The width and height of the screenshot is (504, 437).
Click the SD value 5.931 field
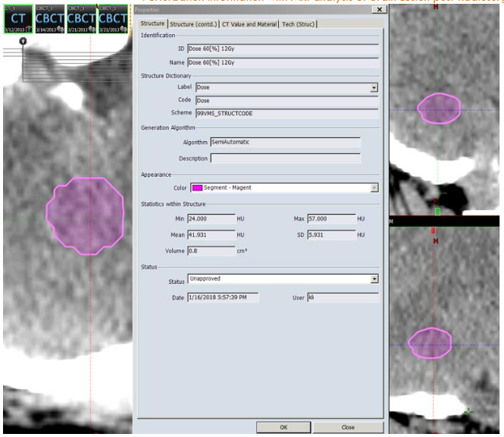coord(331,235)
